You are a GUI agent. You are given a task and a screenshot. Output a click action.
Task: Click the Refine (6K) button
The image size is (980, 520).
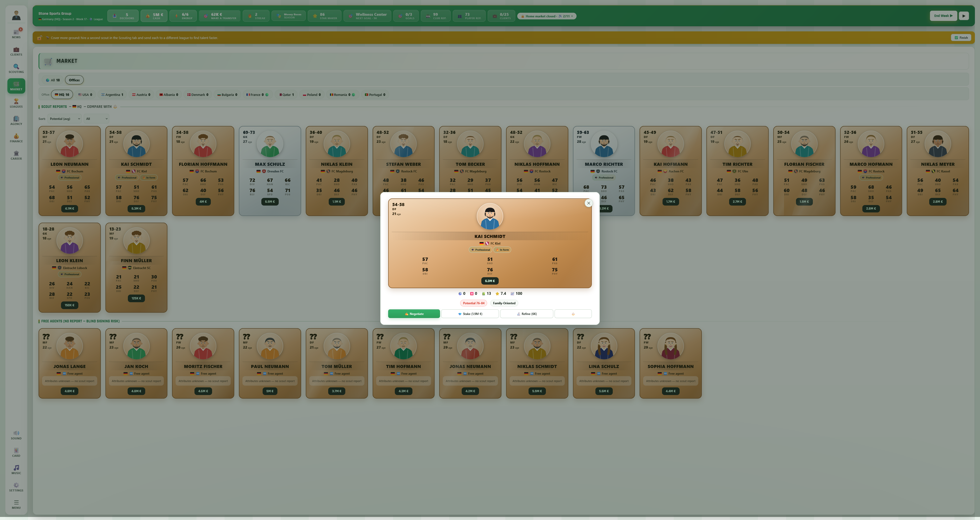(526, 314)
